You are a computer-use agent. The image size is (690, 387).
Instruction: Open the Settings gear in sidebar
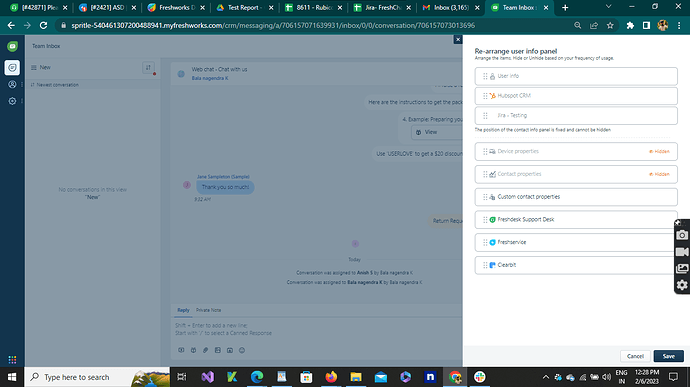(x=12, y=101)
